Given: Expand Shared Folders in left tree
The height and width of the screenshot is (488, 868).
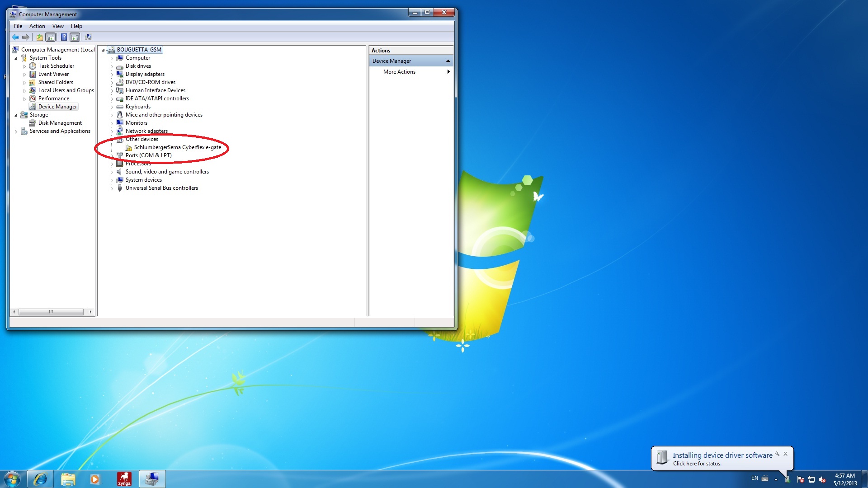Looking at the screenshot, I should [24, 83].
